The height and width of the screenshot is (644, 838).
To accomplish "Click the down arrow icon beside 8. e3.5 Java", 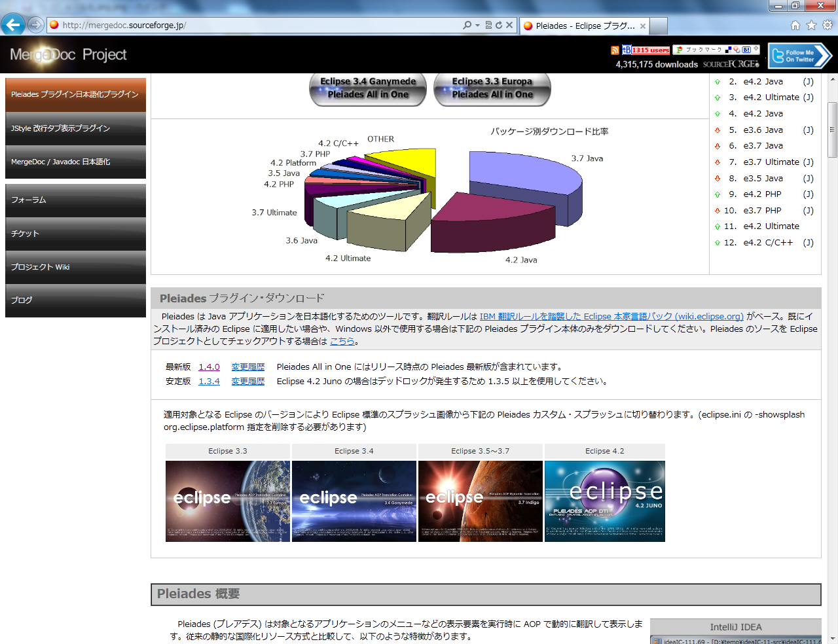I will click(x=718, y=179).
